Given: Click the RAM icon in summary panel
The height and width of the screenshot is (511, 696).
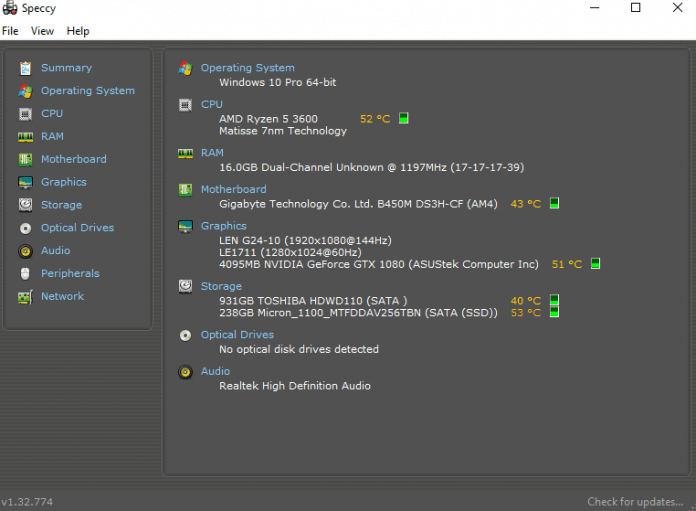Looking at the screenshot, I should [185, 154].
